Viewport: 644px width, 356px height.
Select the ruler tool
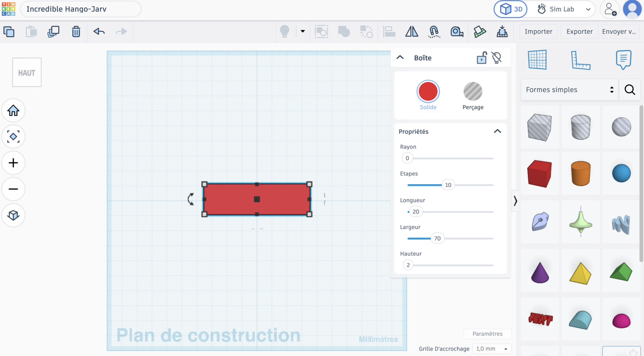581,60
